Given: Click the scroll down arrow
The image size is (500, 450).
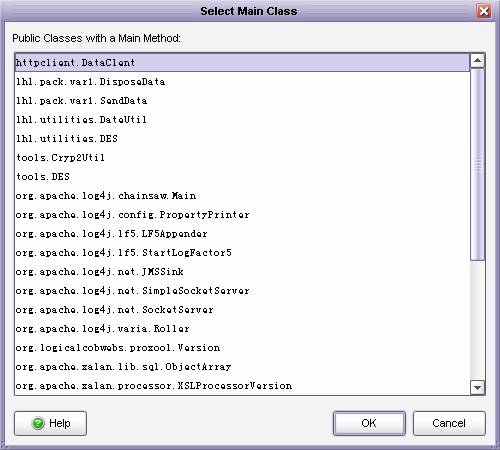Looking at the screenshot, I should point(477,388).
